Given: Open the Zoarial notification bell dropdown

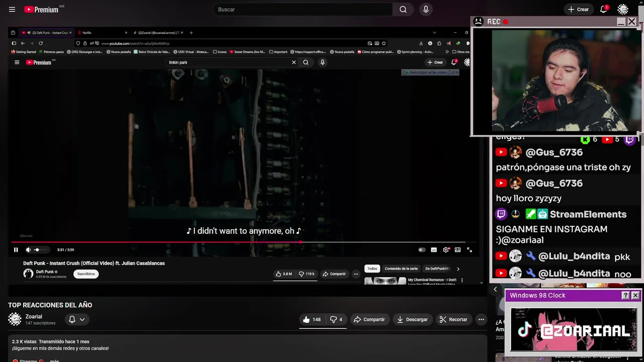Looking at the screenshot, I should pos(76,319).
